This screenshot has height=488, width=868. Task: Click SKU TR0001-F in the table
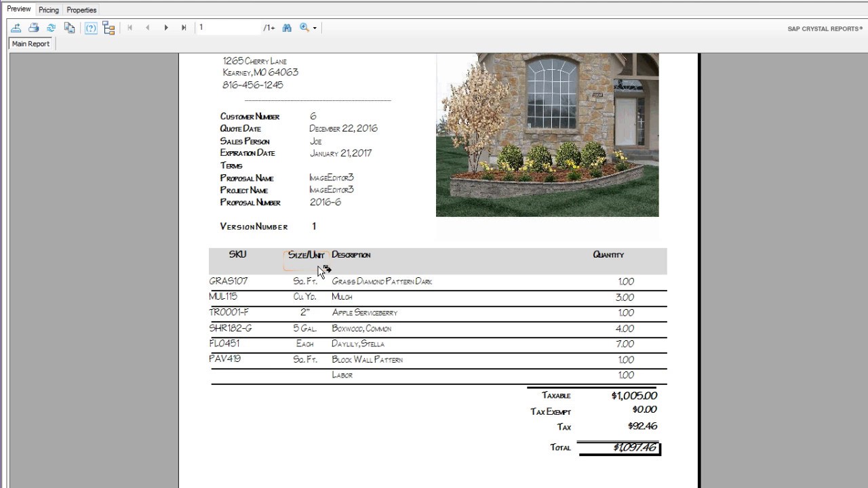tap(229, 312)
